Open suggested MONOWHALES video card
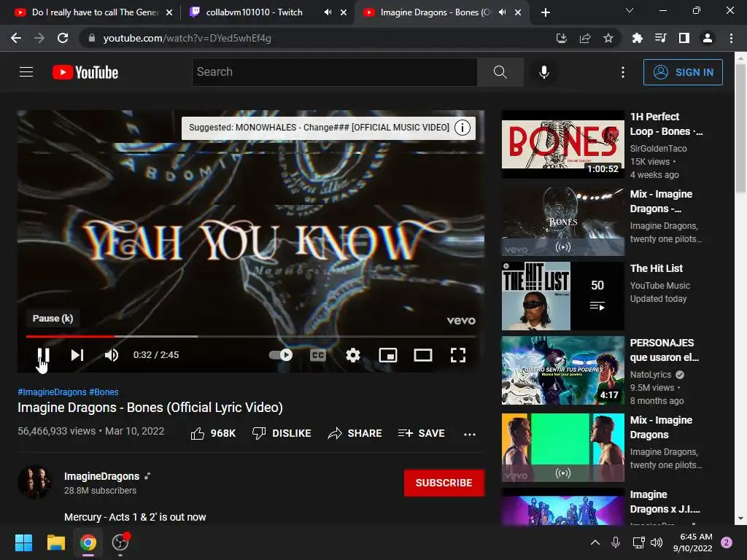 [x=319, y=128]
